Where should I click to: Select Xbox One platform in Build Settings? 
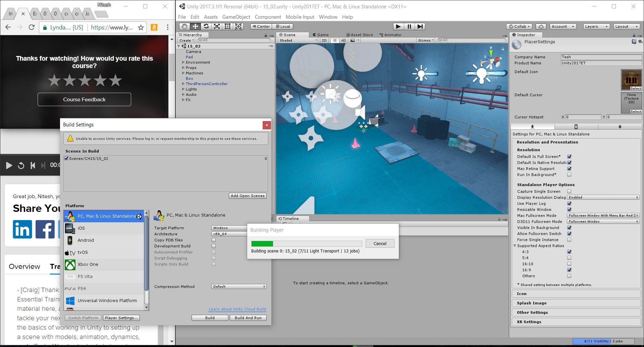pos(104,264)
